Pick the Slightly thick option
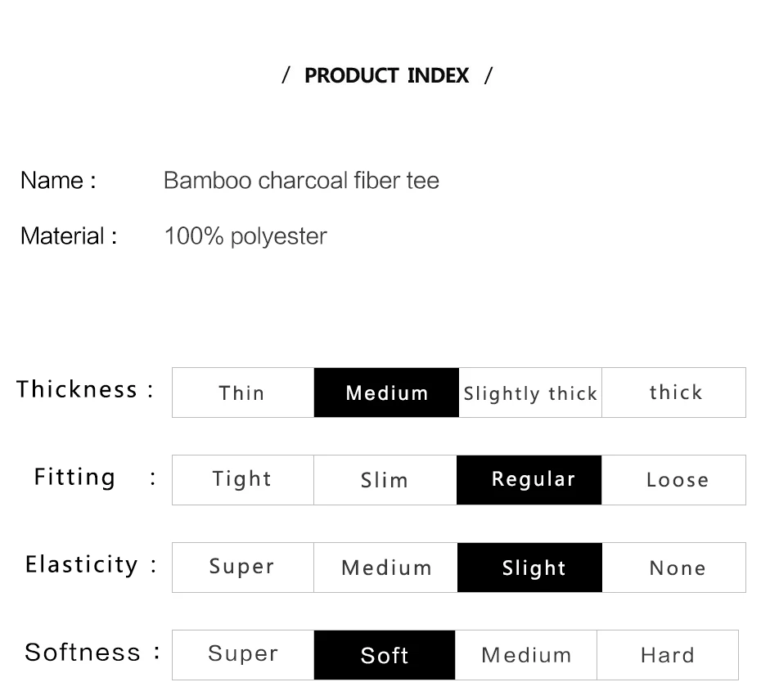The image size is (761, 700). pyautogui.click(x=530, y=393)
